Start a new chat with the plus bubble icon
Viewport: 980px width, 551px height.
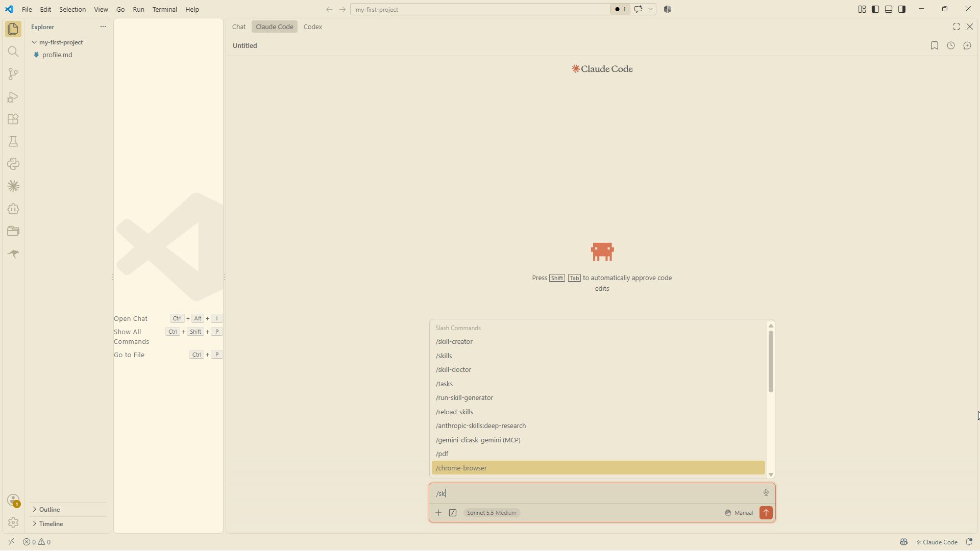click(x=967, y=45)
